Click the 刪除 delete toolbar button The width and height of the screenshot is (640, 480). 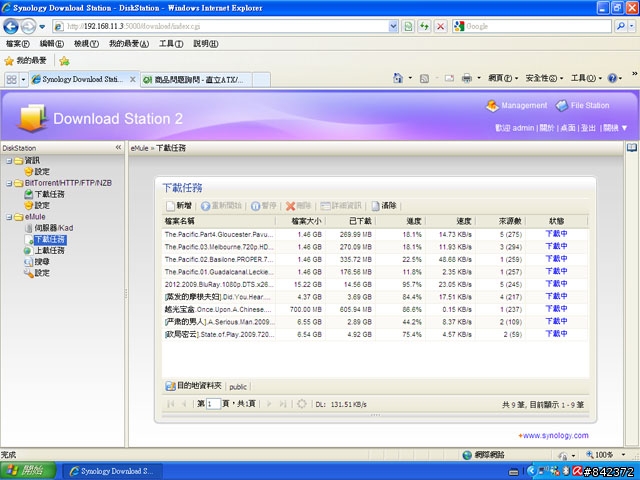pyautogui.click(x=298, y=206)
